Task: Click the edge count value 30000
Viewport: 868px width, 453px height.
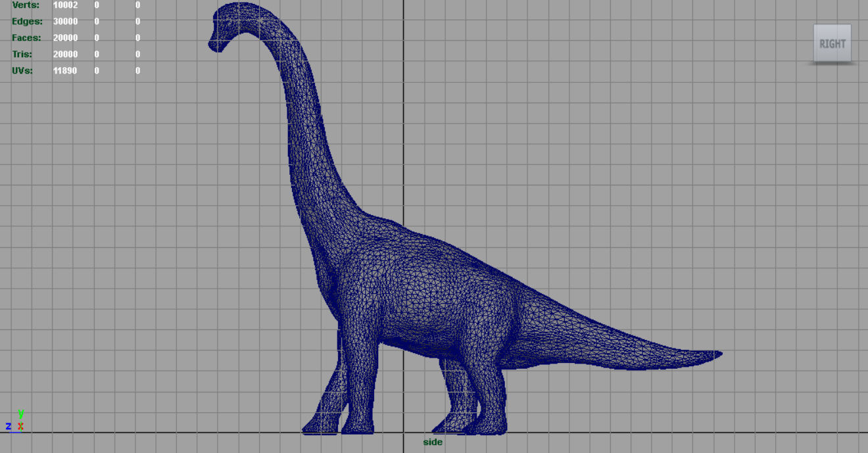Action: pyautogui.click(x=65, y=22)
